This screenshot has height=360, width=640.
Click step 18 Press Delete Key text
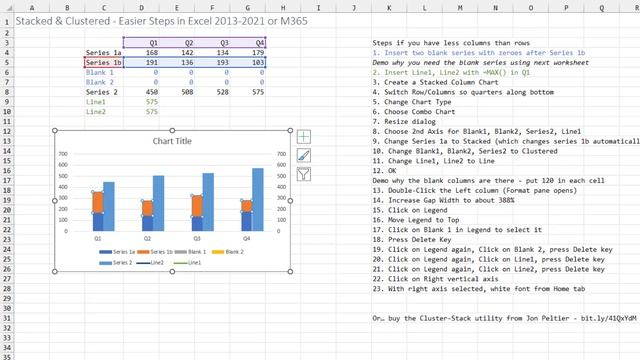411,240
